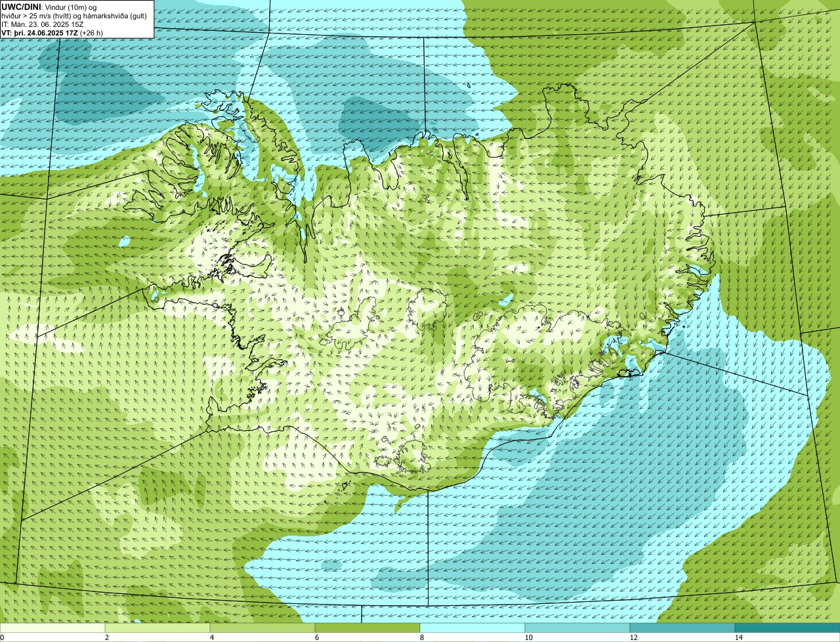The image size is (840, 642).
Task: Click the 0–2 m/s pale yellow legend swatch
Action: coord(52,628)
